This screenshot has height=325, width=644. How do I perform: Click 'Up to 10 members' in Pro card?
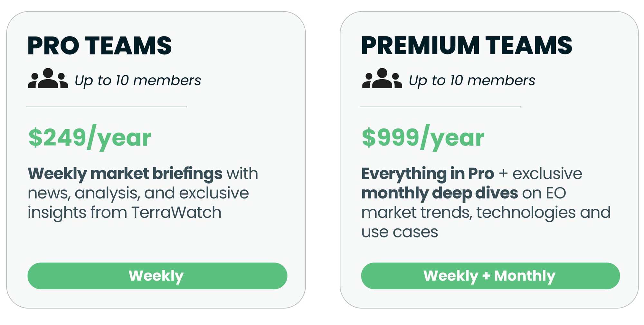coord(138,80)
